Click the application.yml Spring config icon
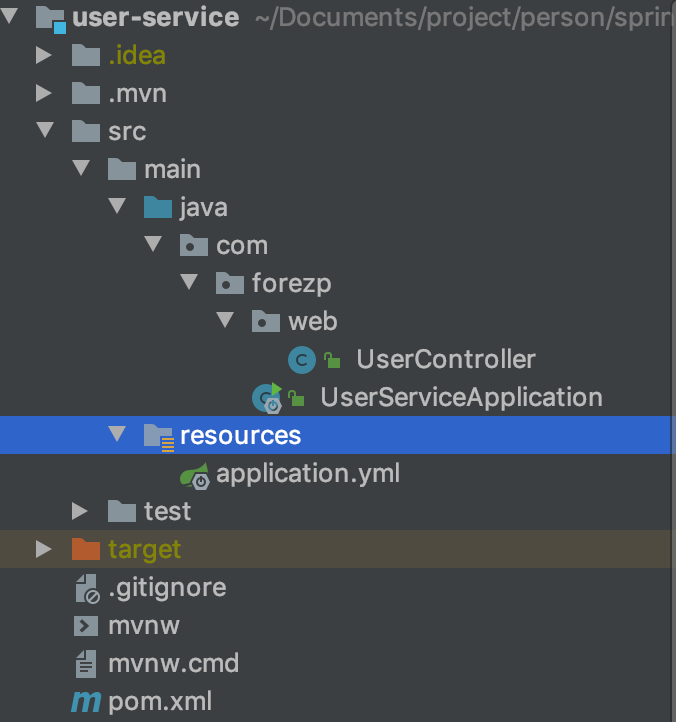The height and width of the screenshot is (722, 676). [x=194, y=474]
